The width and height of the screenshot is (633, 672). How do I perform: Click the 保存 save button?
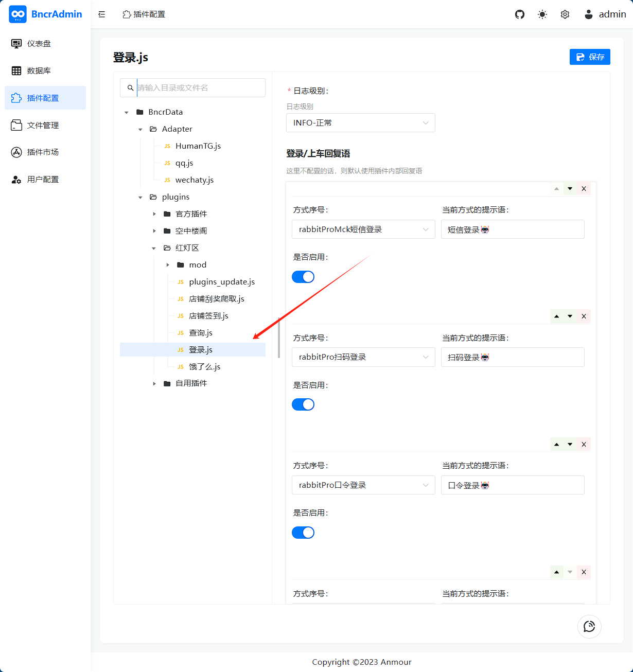tap(590, 57)
